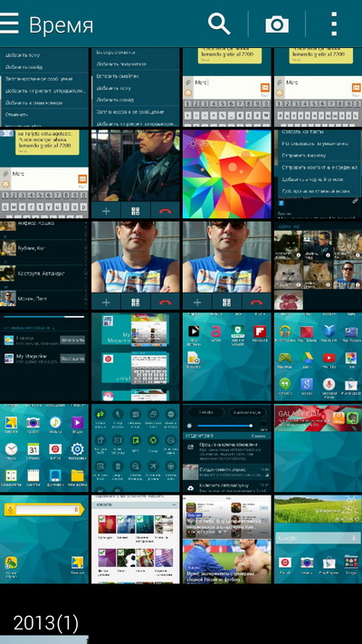Open the app drawer screenshot with settings gear
This screenshot has height=644, width=362.
44,448
